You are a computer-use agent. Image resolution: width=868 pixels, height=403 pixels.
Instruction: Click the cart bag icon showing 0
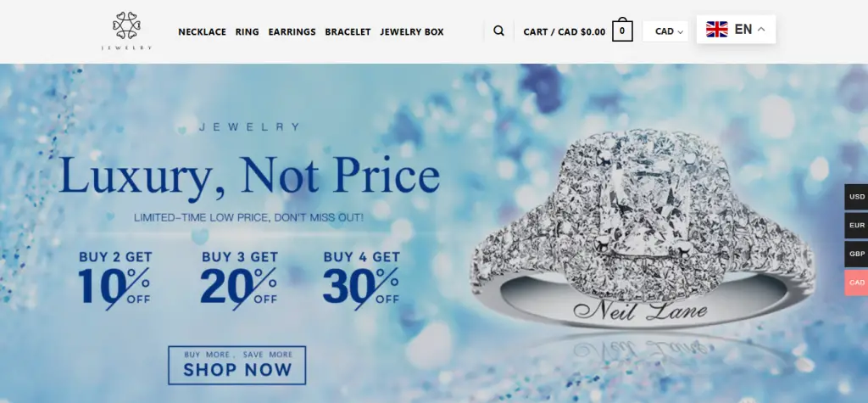pos(622,31)
